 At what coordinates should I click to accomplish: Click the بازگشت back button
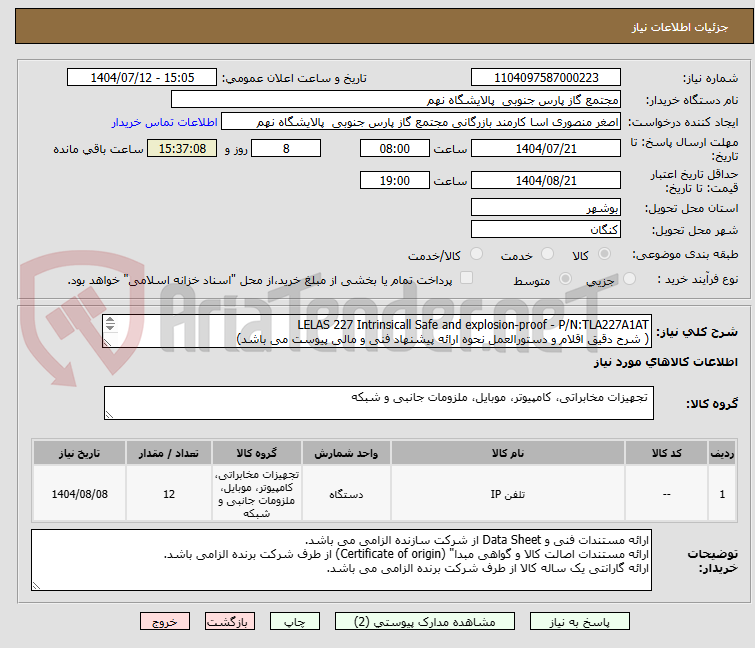click(230, 621)
